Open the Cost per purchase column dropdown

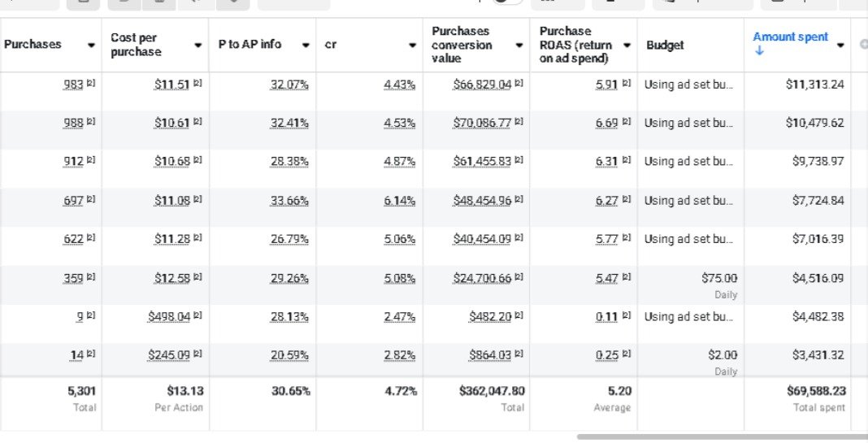pyautogui.click(x=198, y=46)
